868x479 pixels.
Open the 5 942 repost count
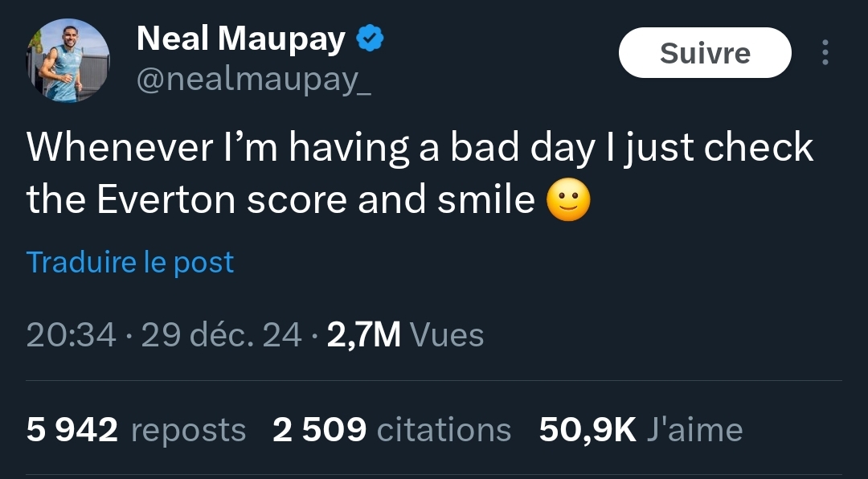click(x=72, y=430)
